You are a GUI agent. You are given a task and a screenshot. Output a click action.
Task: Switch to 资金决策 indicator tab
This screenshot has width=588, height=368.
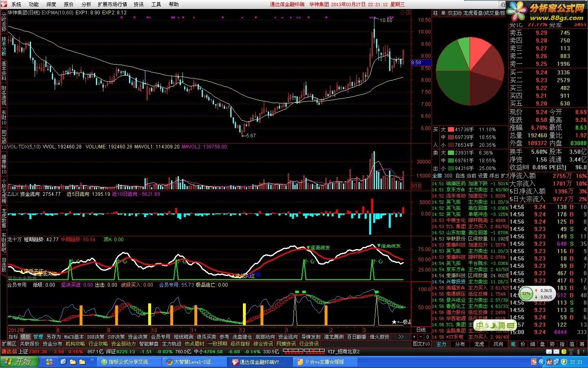click(138, 337)
